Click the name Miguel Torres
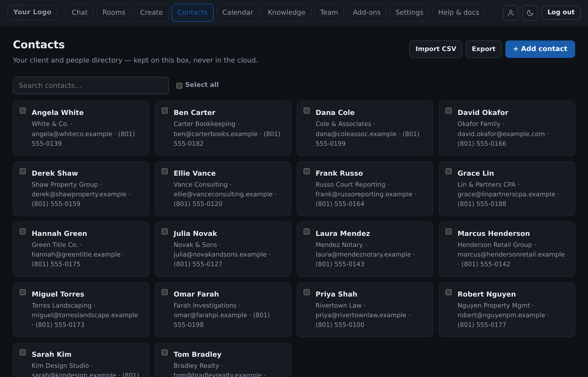The width and height of the screenshot is (588, 377). coord(58,294)
